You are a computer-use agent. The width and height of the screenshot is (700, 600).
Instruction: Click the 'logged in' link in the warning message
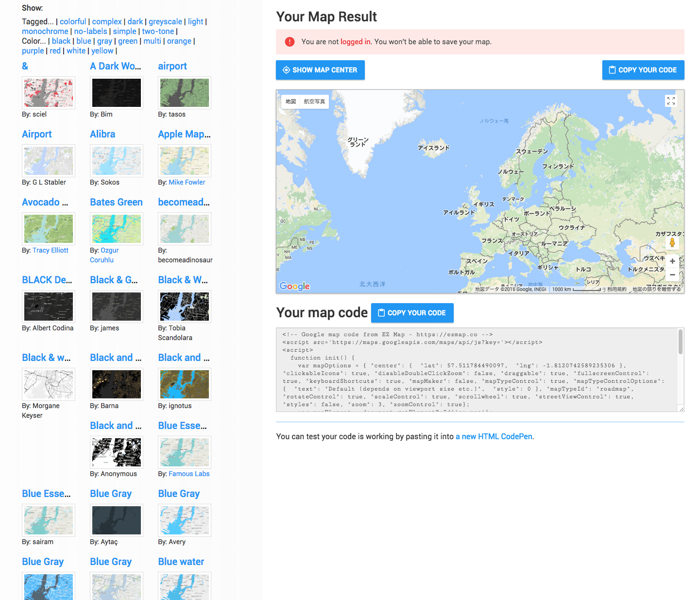355,42
